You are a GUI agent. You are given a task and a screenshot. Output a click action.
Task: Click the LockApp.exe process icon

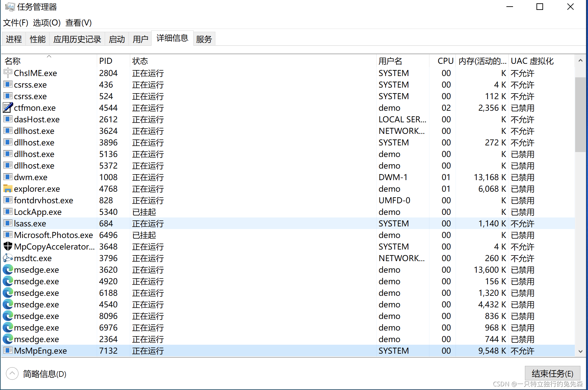[8, 212]
